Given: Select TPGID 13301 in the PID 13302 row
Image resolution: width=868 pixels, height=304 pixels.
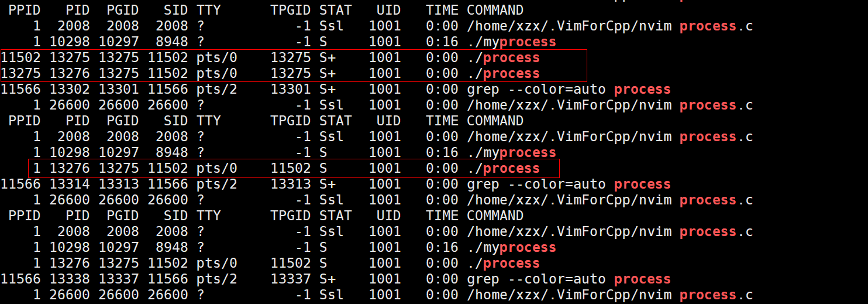Looking at the screenshot, I should click(x=291, y=89).
